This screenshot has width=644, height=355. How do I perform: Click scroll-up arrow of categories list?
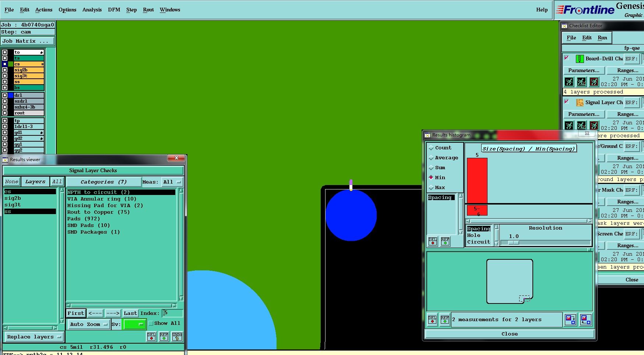181,191
